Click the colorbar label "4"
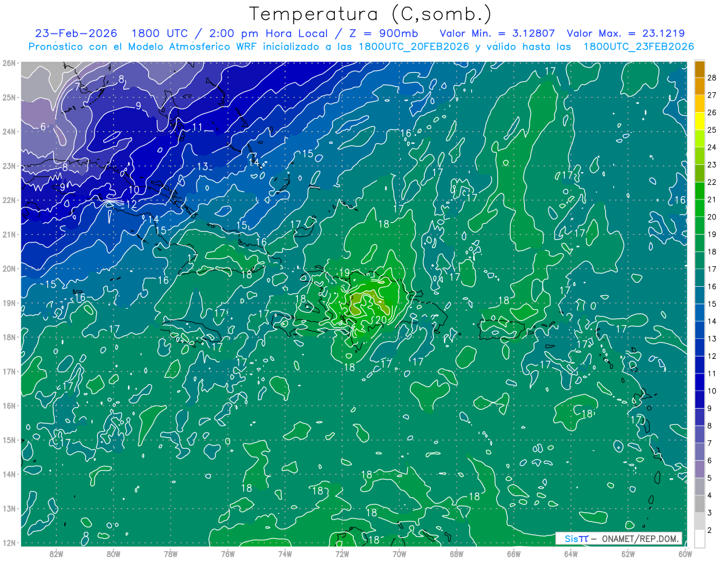 click(x=710, y=496)
